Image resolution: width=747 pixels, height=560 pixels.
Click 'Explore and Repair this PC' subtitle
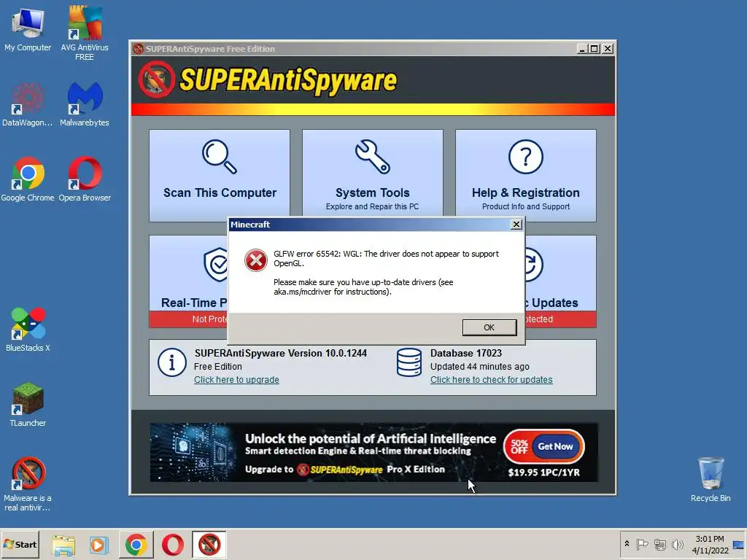pos(372,206)
